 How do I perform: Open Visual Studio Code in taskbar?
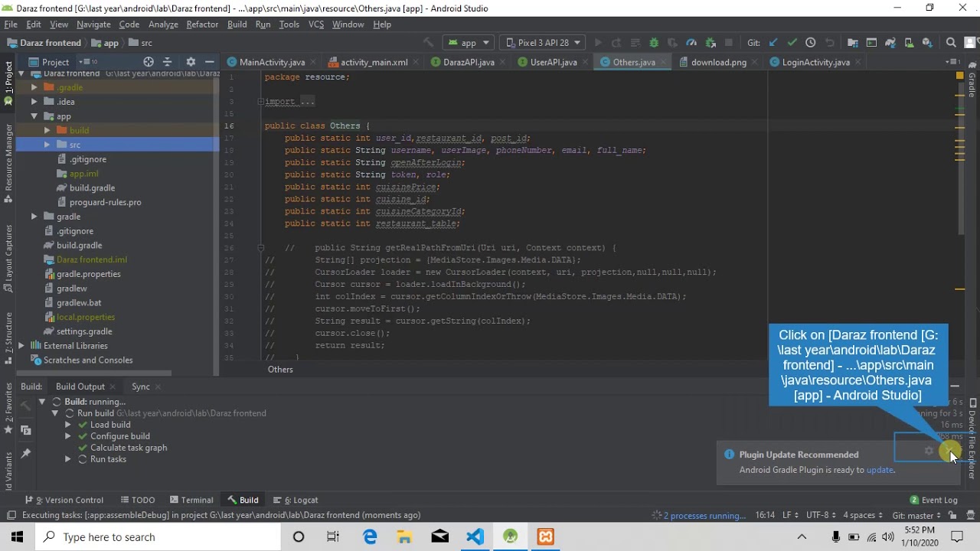[475, 536]
